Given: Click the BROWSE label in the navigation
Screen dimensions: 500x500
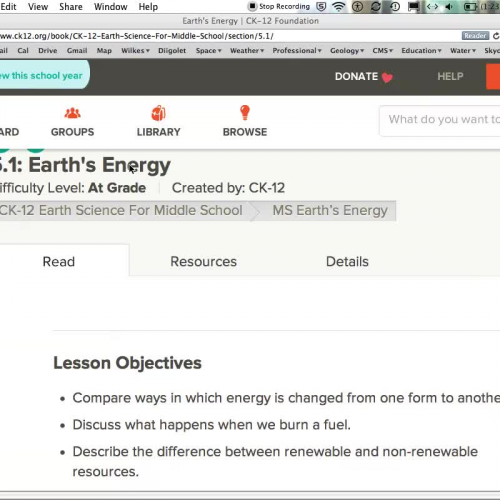Looking at the screenshot, I should (245, 132).
